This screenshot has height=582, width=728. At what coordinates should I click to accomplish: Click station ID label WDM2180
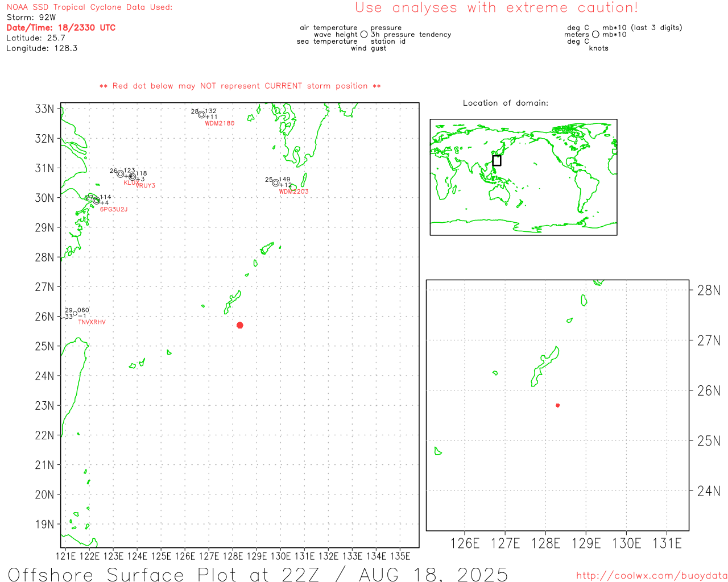pos(220,123)
